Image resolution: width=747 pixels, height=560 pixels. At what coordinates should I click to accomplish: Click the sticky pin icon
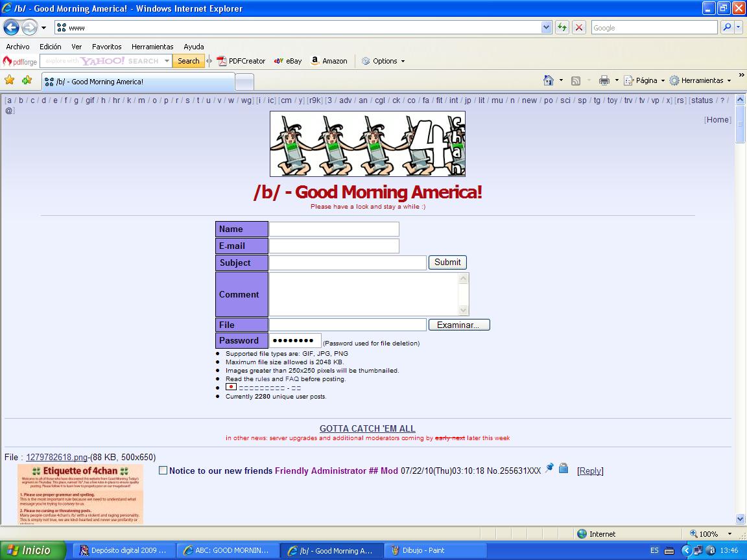(x=549, y=467)
